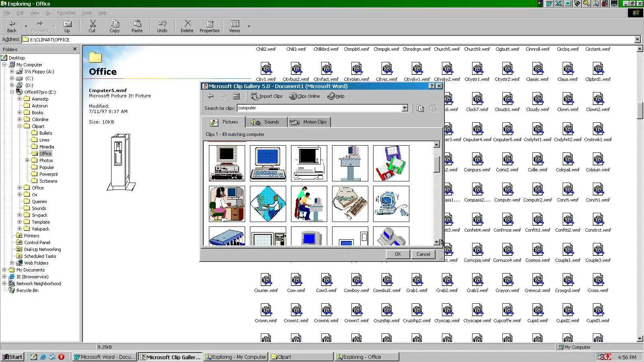Click the Copy toolbar icon in Explorer
This screenshot has height=362, width=644.
(x=115, y=26)
